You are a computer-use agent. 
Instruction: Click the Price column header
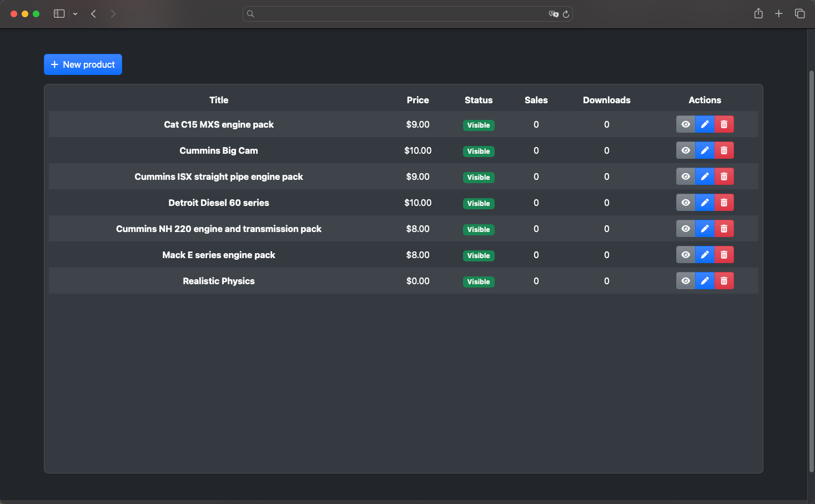point(417,100)
